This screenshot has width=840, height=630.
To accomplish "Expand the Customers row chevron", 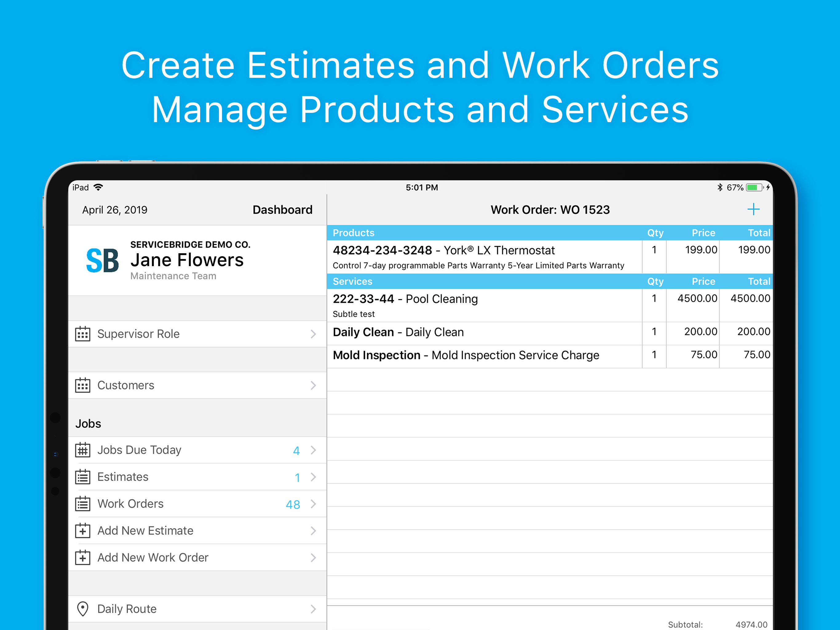I will pyautogui.click(x=313, y=385).
